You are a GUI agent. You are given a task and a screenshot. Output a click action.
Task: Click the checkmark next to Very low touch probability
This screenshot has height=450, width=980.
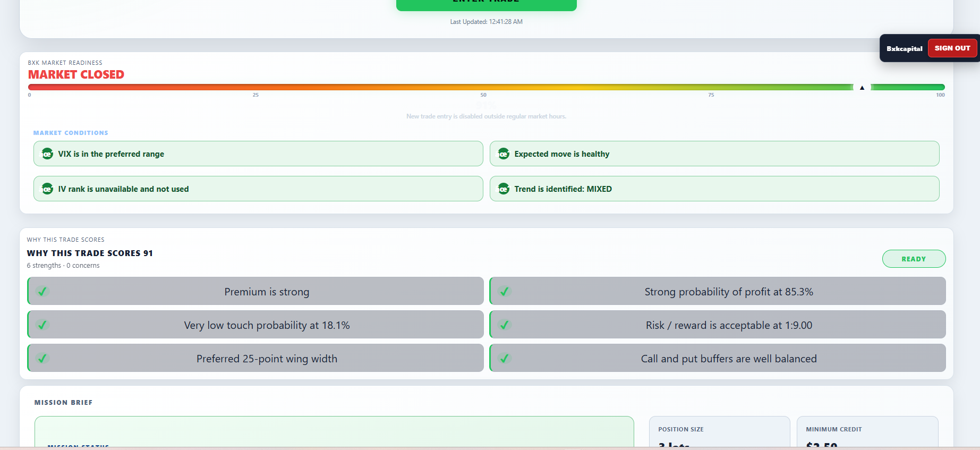point(42,325)
